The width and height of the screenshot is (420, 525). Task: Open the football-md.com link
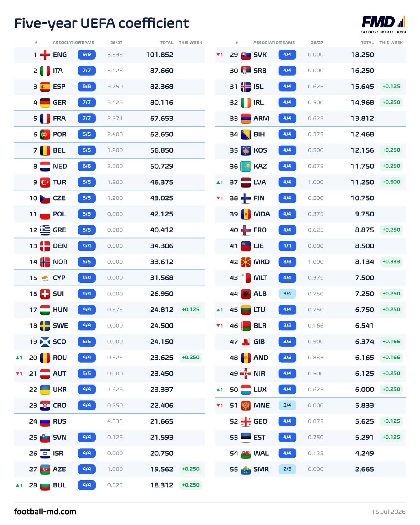point(45,512)
